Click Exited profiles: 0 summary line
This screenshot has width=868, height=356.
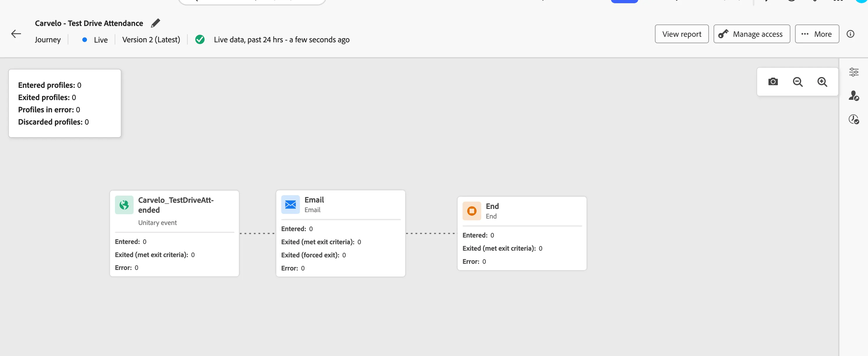[x=47, y=97]
